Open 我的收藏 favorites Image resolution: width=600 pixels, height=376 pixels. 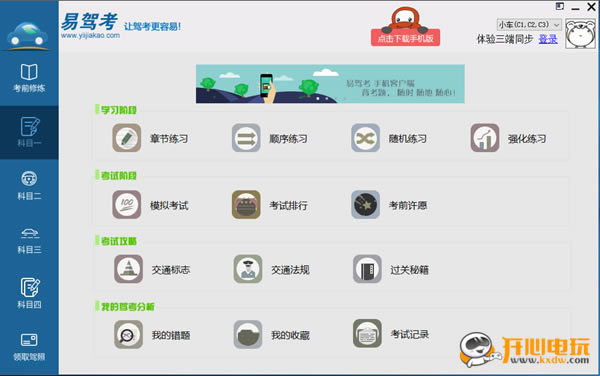pyautogui.click(x=248, y=335)
